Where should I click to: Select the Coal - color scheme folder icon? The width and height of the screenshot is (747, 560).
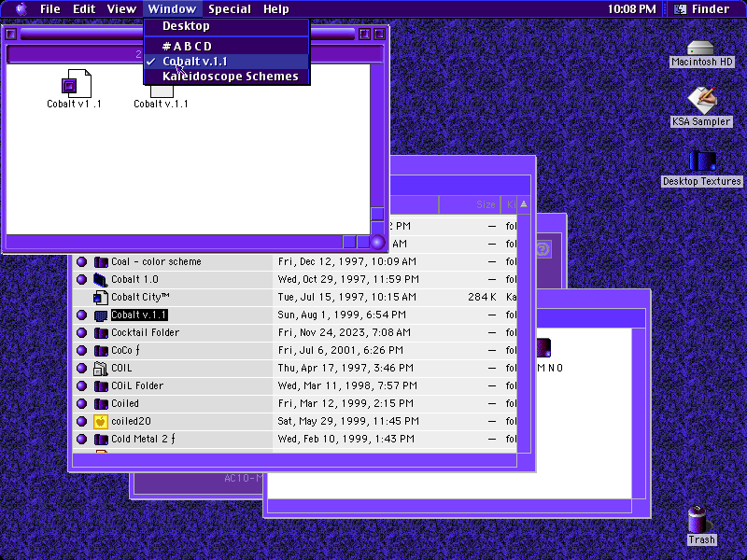point(101,262)
